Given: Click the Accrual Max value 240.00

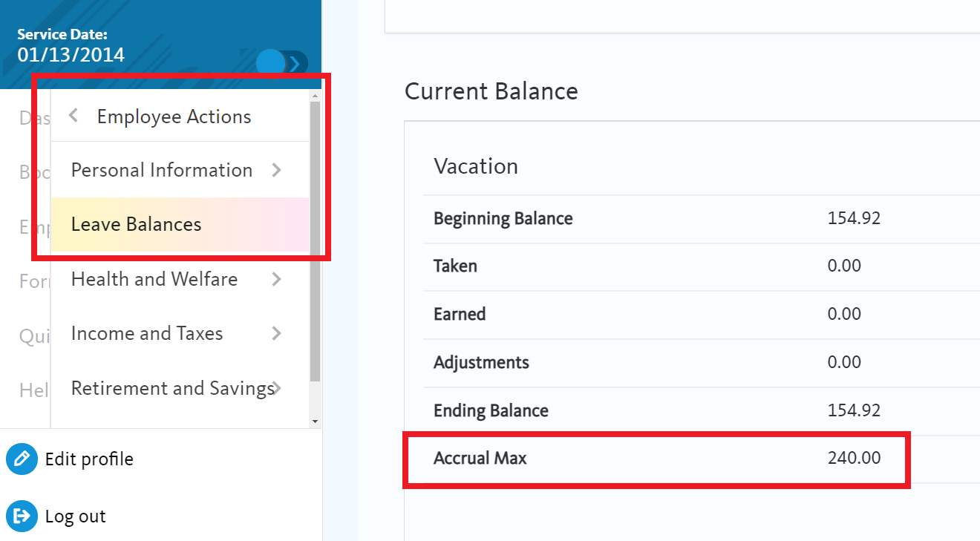Looking at the screenshot, I should click(x=854, y=458).
